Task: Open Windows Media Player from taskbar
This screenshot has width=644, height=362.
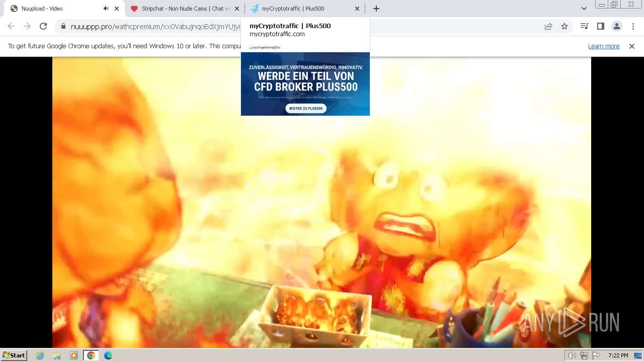Action: [x=74, y=355]
